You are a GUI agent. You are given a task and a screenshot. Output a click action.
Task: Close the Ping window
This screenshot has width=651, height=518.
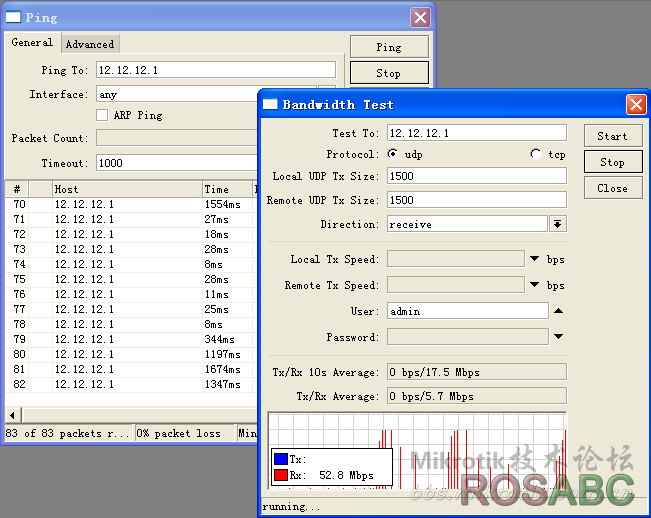pyautogui.click(x=420, y=17)
